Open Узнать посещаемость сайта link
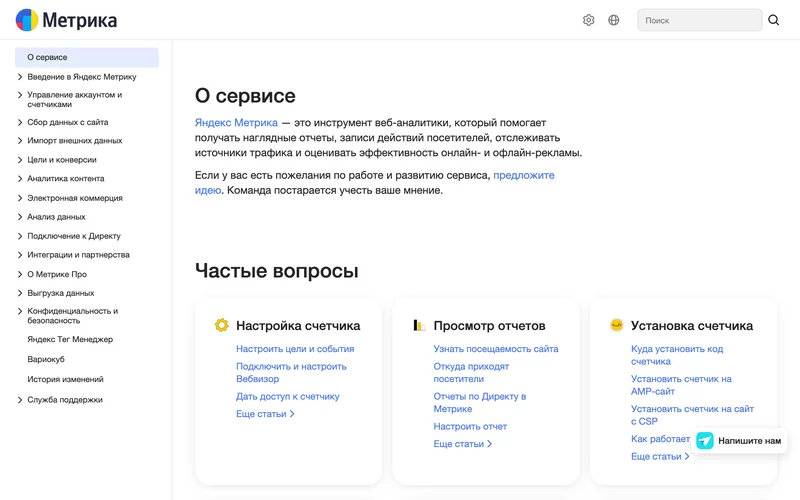Image resolution: width=800 pixels, height=500 pixels. 496,349
